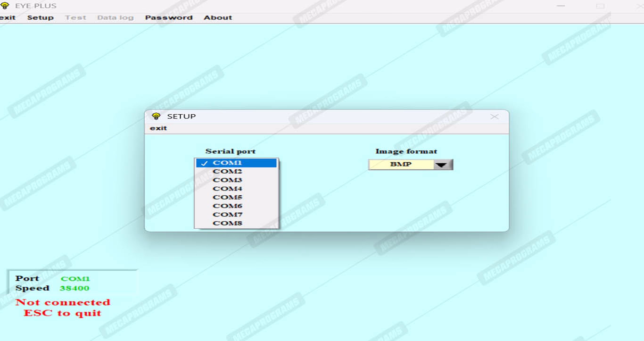Close the SETUP dialog with X
Image resolution: width=644 pixels, height=341 pixels.
point(494,116)
